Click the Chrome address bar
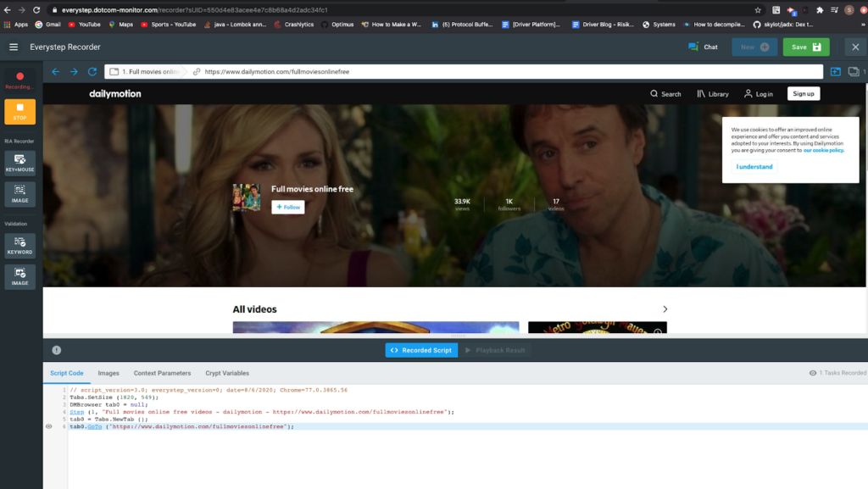The width and height of the screenshot is (868, 489). click(398, 10)
